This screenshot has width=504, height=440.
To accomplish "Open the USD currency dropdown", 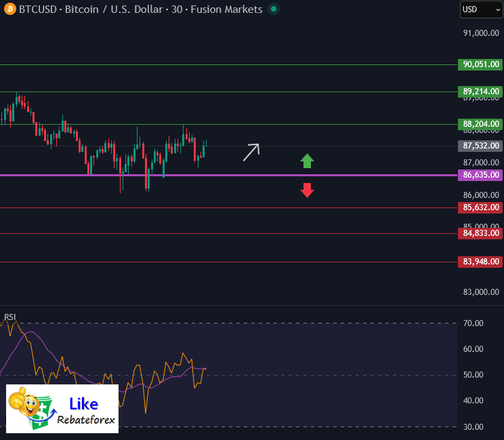I will 482,9.
